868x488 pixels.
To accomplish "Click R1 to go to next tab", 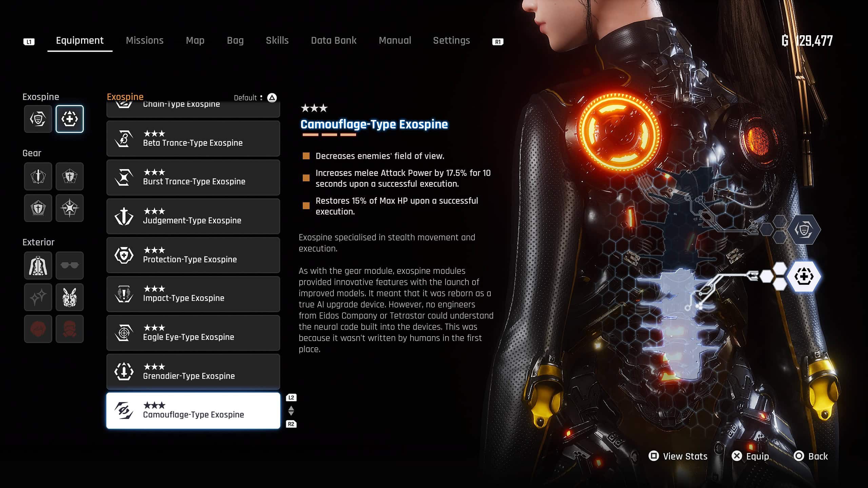I will [x=498, y=42].
